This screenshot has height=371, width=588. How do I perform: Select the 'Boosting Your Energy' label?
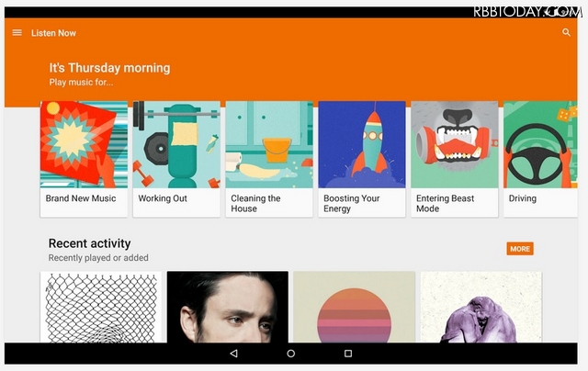click(x=352, y=204)
